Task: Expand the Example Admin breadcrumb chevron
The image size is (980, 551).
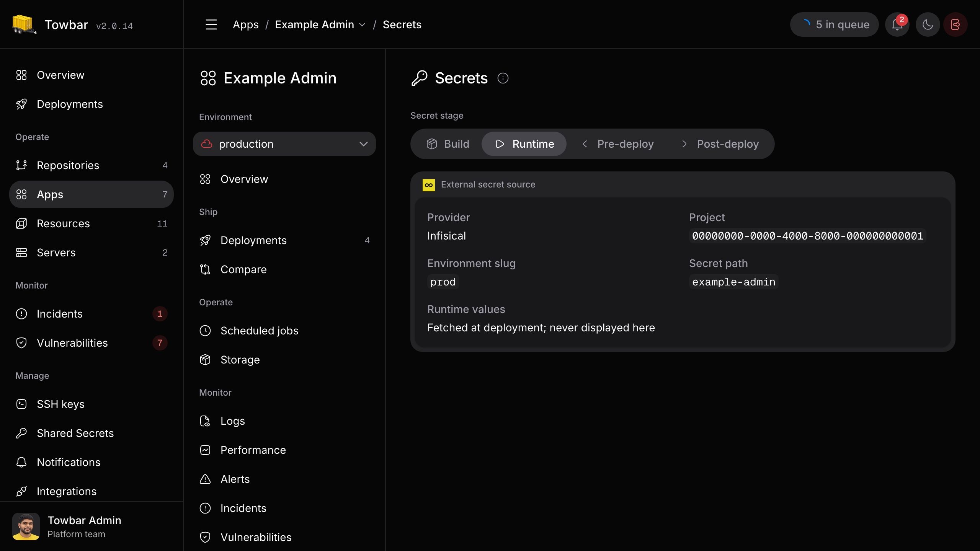Action: coord(362,25)
